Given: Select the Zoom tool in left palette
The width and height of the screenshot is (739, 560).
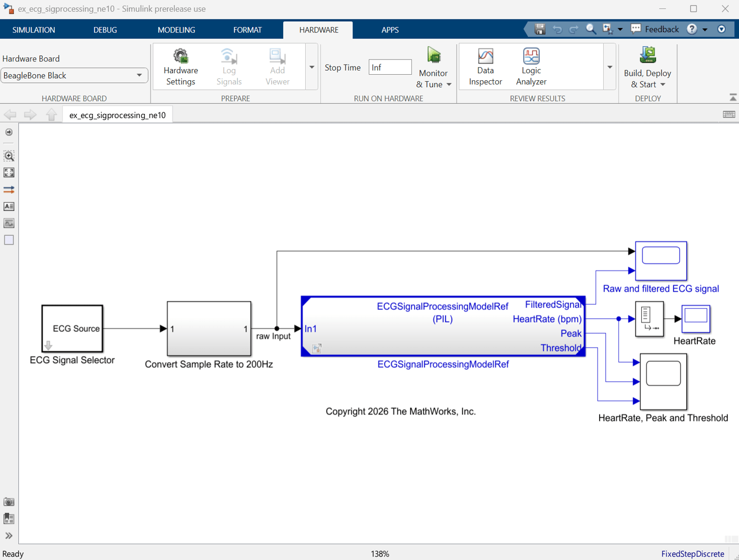Looking at the screenshot, I should coord(9,155).
